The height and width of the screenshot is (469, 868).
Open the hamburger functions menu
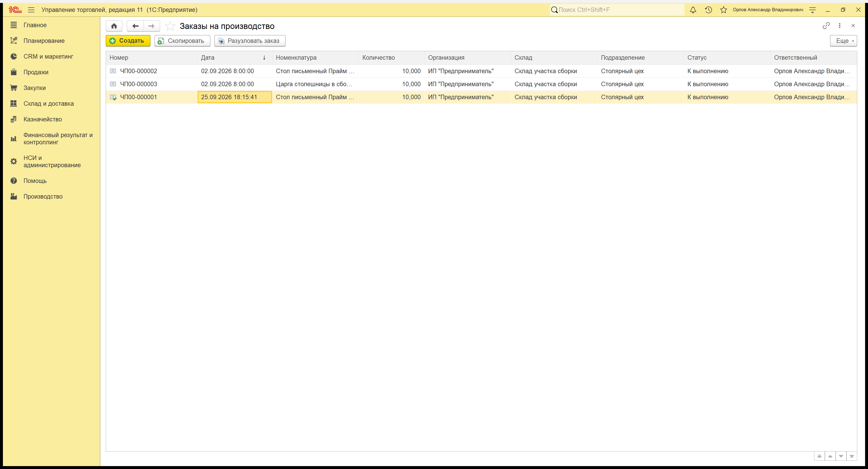(x=31, y=10)
